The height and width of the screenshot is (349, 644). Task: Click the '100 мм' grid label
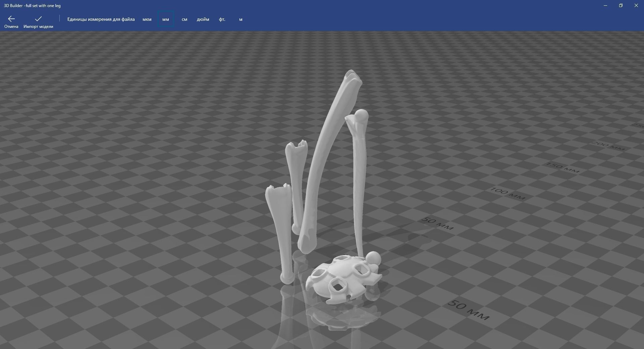[x=507, y=194]
